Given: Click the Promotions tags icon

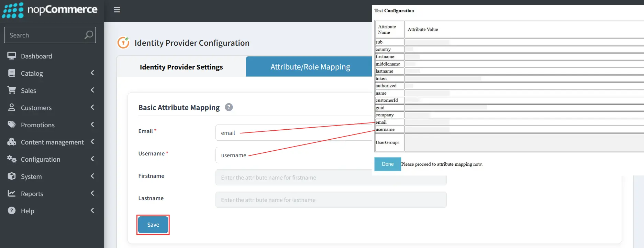Looking at the screenshot, I should click(x=12, y=125).
